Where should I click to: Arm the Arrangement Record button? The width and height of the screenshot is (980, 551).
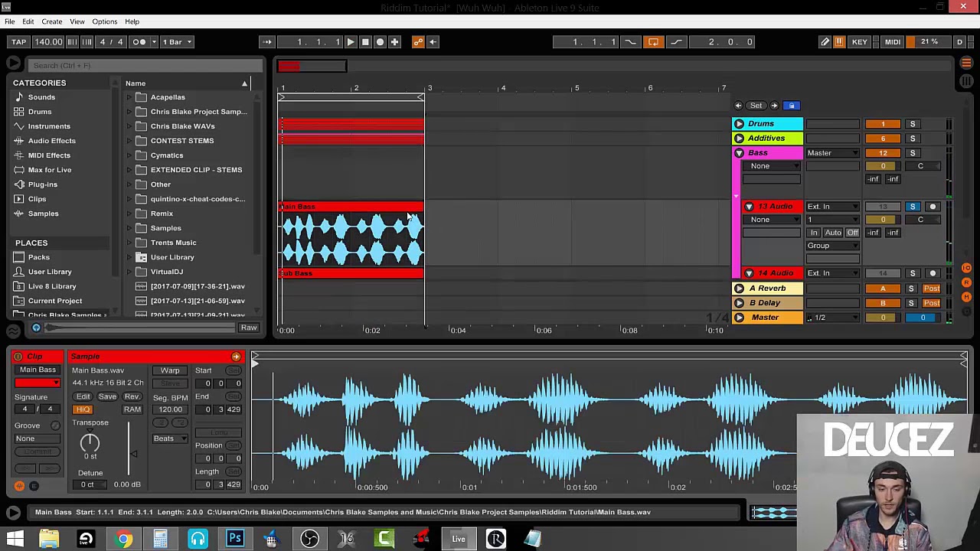[380, 42]
